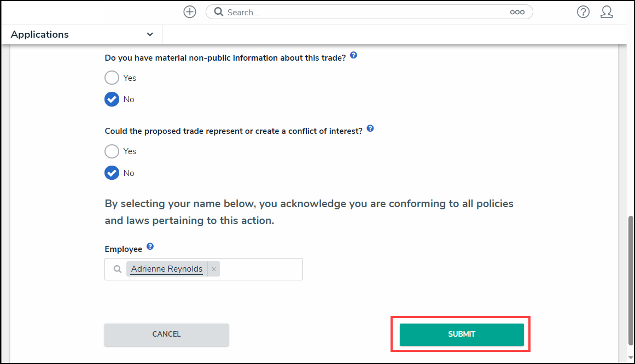Select Yes for material non-public information
Screen dimensions: 635x364
[x=112, y=78]
